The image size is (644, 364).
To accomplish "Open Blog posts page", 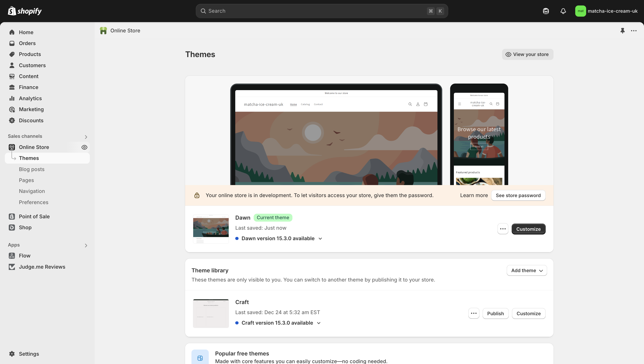I will pos(32,169).
